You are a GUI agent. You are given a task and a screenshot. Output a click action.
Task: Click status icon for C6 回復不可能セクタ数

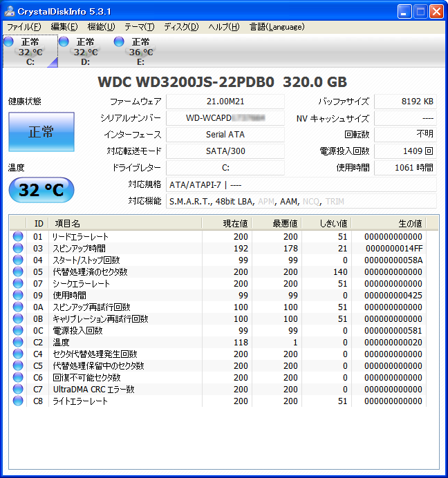pyautogui.click(x=18, y=377)
